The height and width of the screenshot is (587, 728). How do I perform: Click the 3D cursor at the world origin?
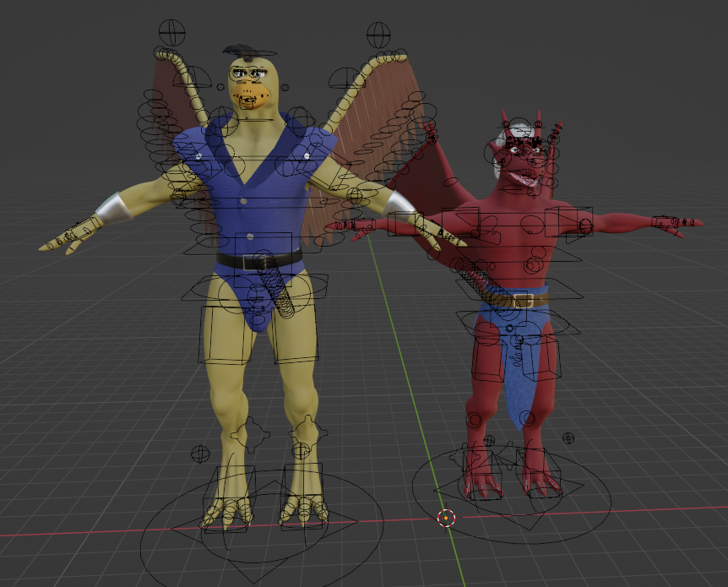(446, 517)
